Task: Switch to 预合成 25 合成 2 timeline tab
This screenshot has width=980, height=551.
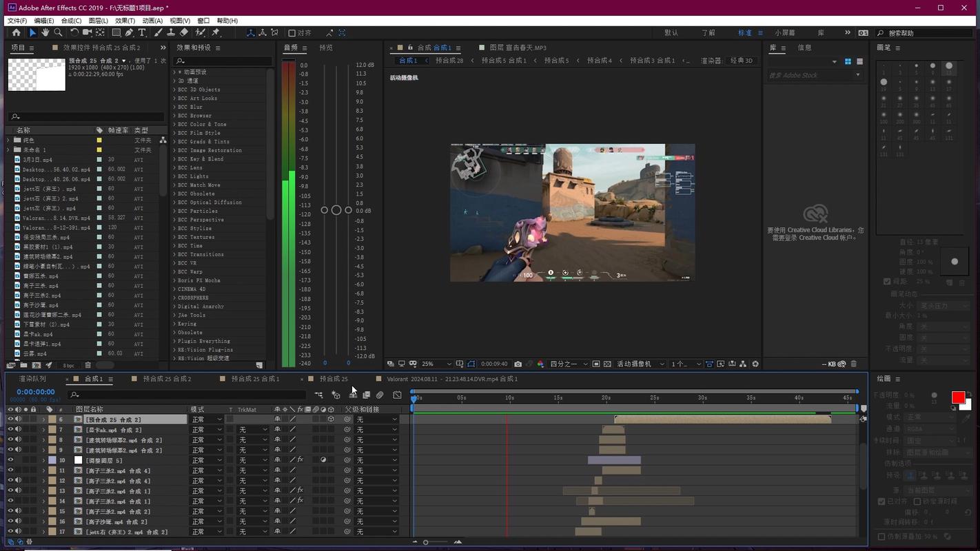Action: tap(167, 379)
